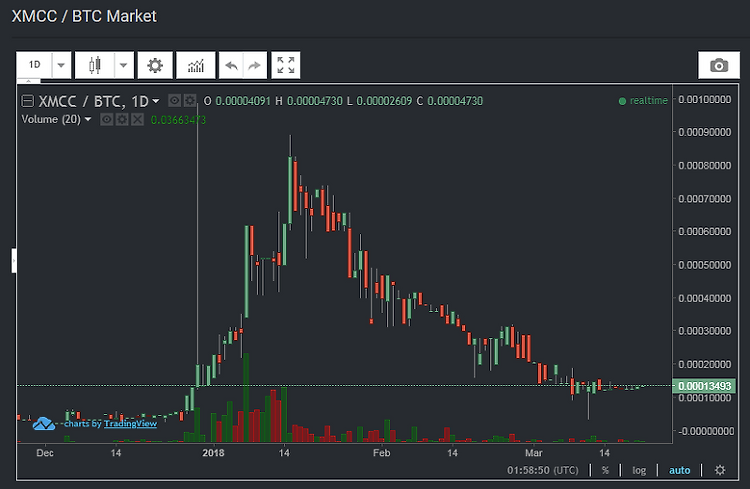
Task: Open chart properties gear in toolbar
Action: coord(155,65)
